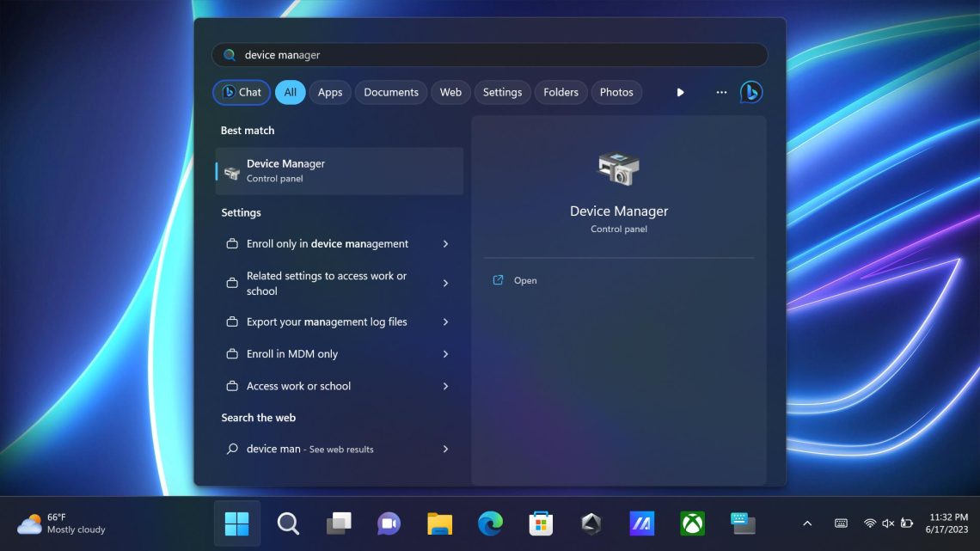Select the Folders filter tab

[560, 93]
